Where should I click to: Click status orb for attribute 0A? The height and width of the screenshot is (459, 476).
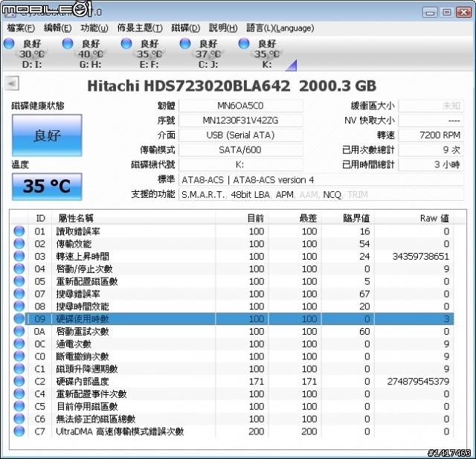pyautogui.click(x=19, y=331)
